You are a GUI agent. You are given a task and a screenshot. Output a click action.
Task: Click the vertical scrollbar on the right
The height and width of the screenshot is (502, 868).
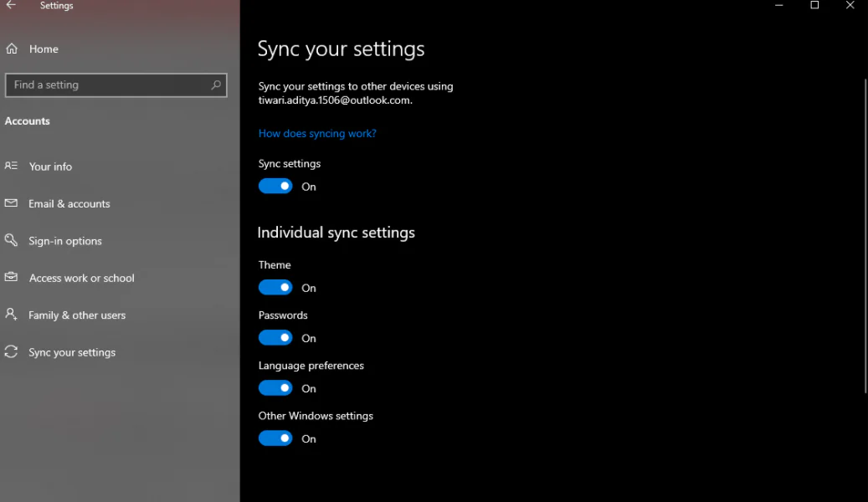pos(865,234)
